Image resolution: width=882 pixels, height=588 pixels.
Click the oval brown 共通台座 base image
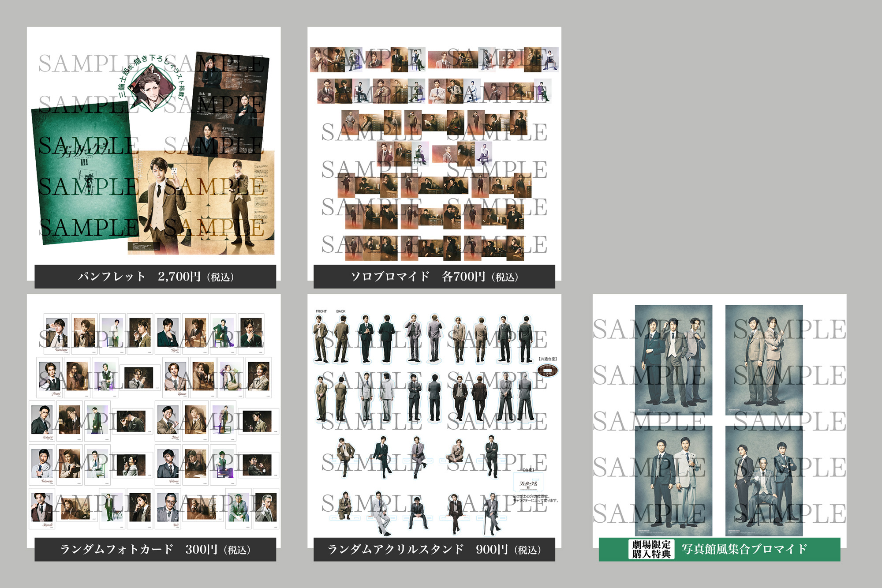pyautogui.click(x=547, y=371)
